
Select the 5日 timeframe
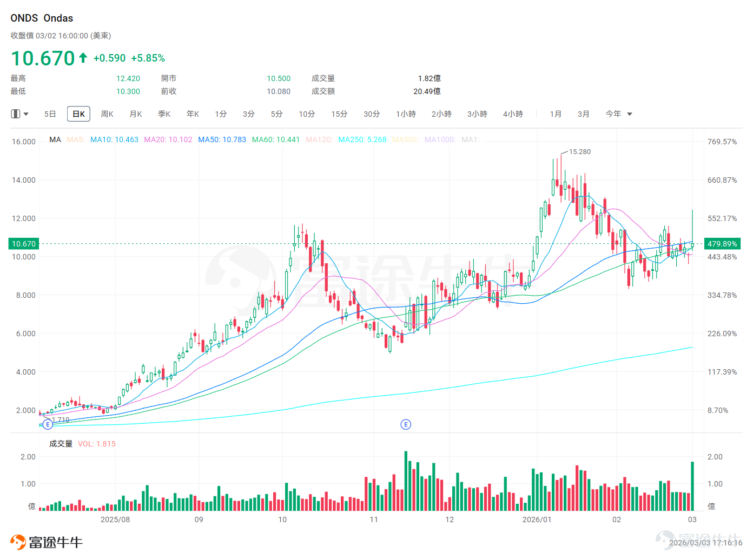50,114
